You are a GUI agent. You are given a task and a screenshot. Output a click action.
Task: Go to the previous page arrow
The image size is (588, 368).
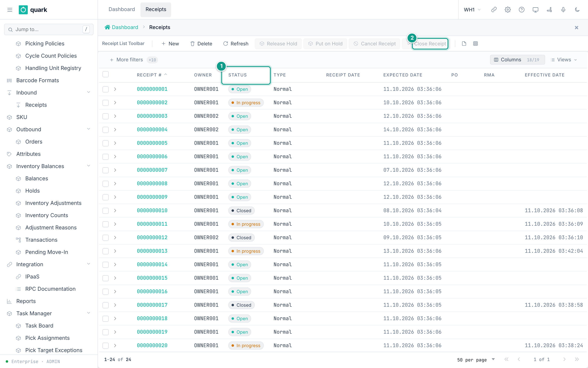click(519, 359)
